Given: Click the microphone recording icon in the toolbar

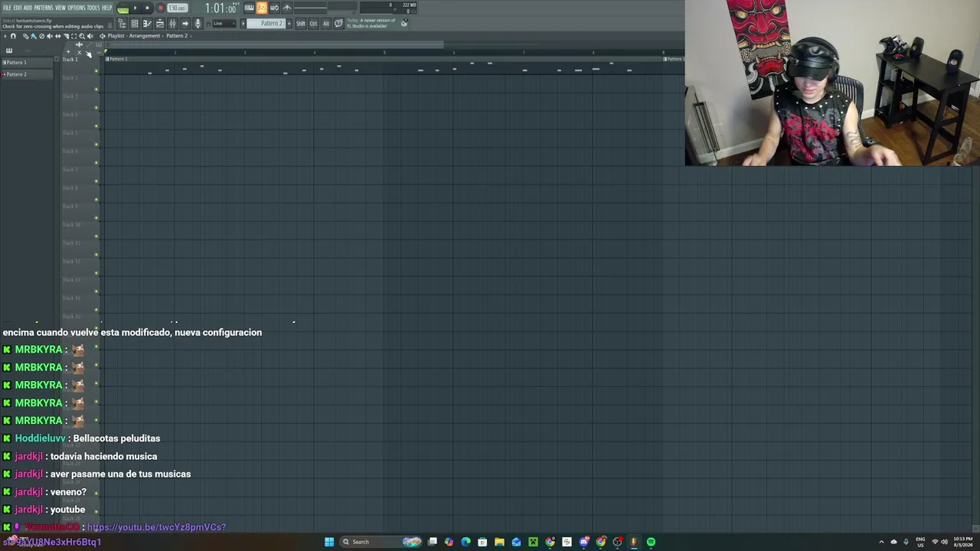Looking at the screenshot, I should (198, 24).
